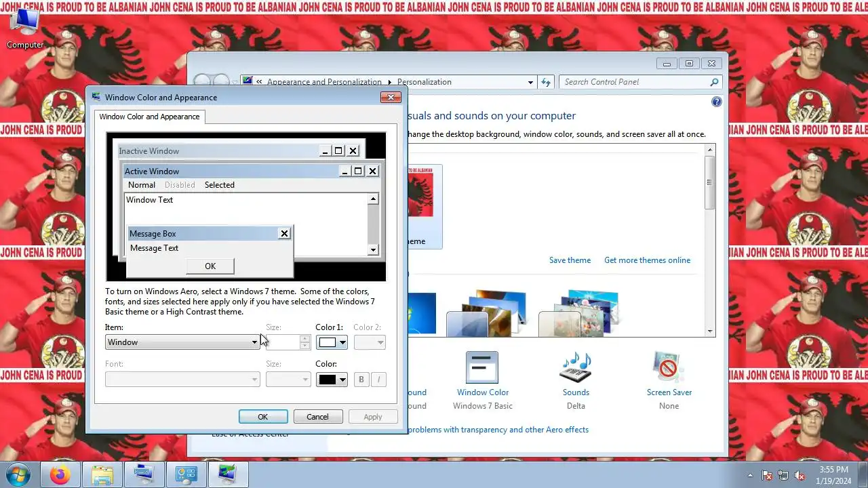The width and height of the screenshot is (868, 488).
Task: Click the Normal menu in preview
Action: coord(142,185)
